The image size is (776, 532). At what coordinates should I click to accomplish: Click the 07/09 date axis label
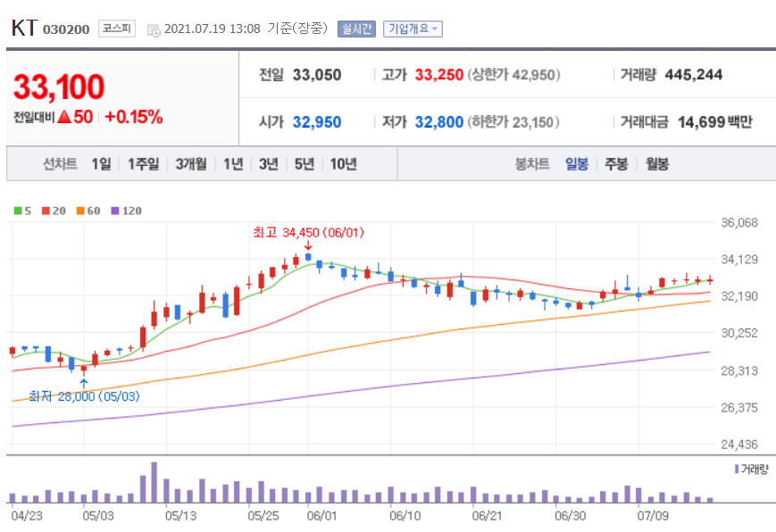pyautogui.click(x=653, y=516)
